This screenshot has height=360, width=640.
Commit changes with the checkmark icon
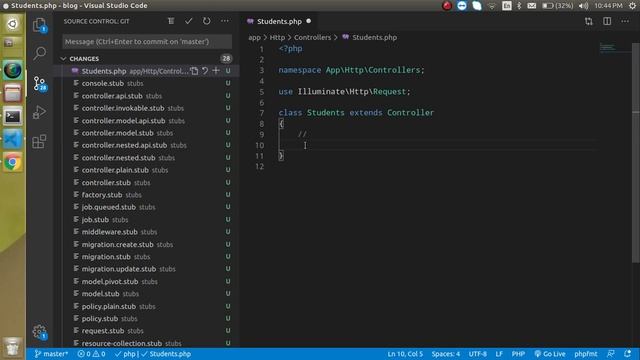[x=189, y=21]
